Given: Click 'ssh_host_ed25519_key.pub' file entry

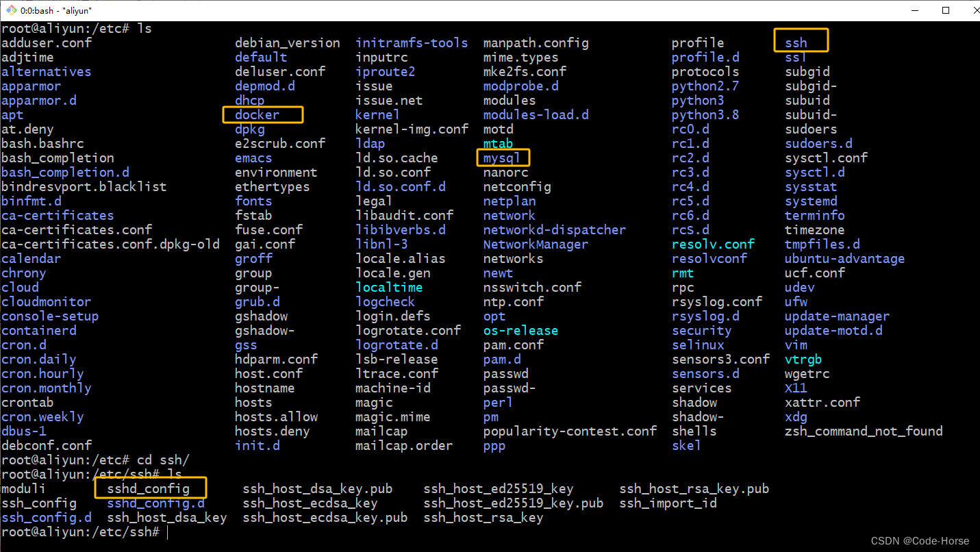Looking at the screenshot, I should point(514,503).
